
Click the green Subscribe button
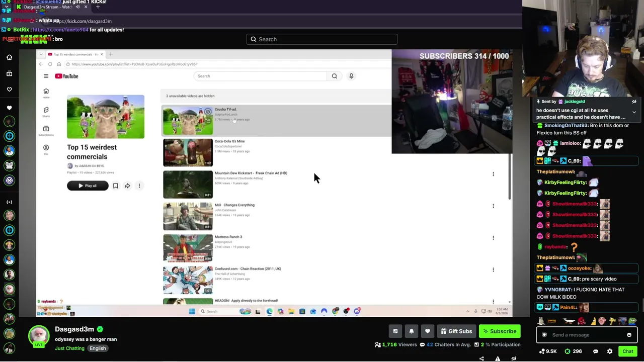499,331
